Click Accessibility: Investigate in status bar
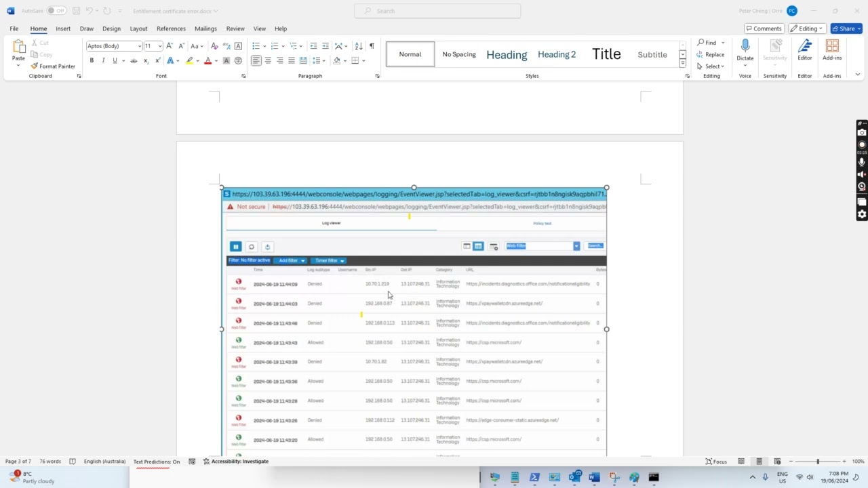This screenshot has height=488, width=868. point(236,462)
